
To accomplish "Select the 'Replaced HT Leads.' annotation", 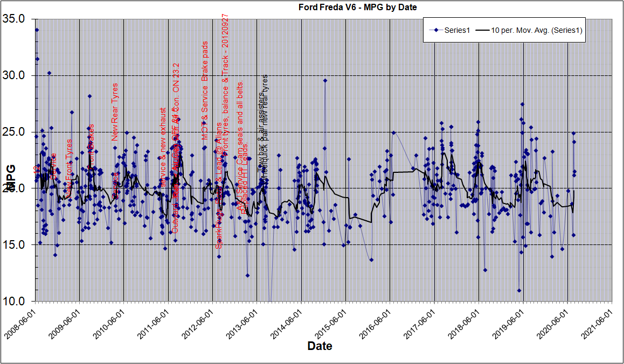I will (x=245, y=178).
